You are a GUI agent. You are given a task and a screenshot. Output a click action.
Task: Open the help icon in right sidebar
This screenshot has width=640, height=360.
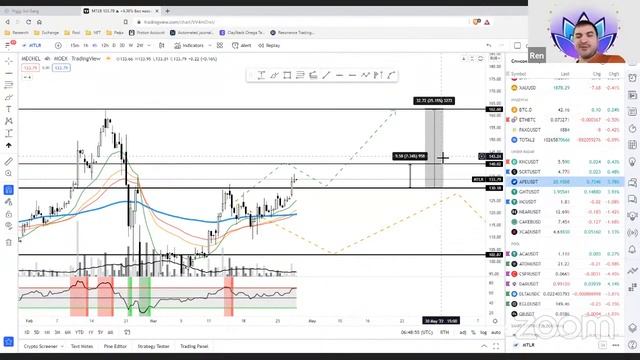pos(632,345)
